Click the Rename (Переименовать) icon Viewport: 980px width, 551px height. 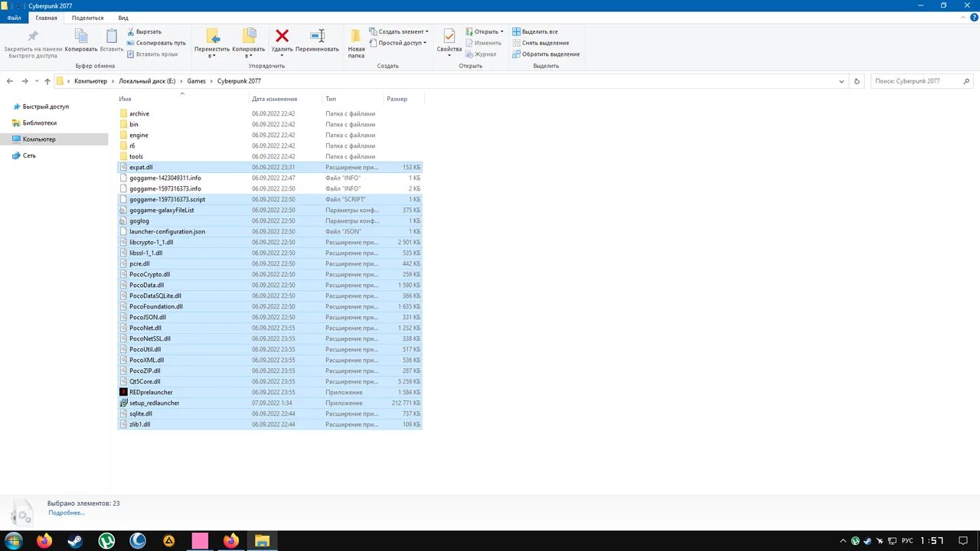(x=317, y=36)
